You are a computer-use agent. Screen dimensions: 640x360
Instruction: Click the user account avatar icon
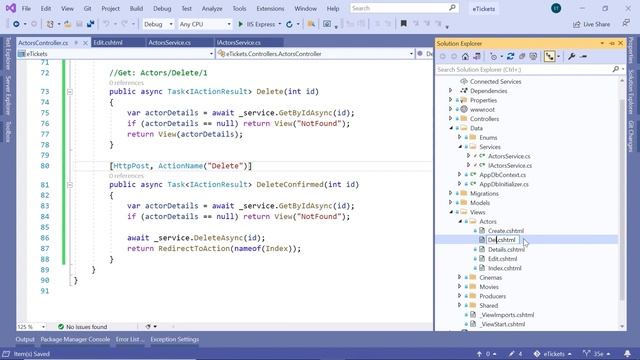tap(556, 8)
